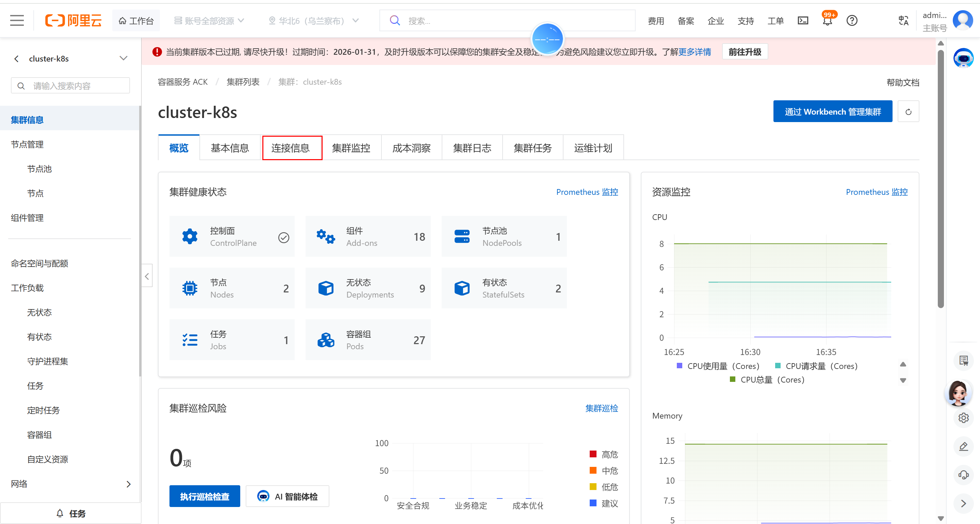Open the Pods container group card
This screenshot has height=524, width=980.
pos(368,340)
